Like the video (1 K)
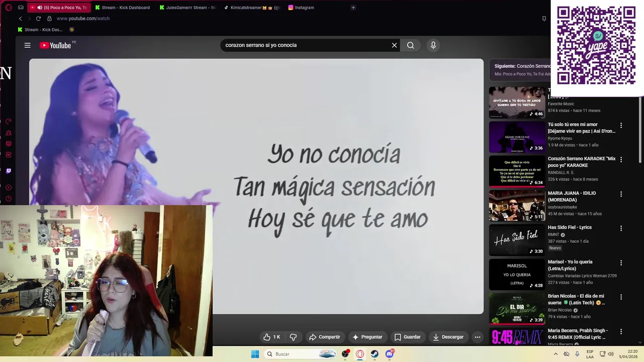This screenshot has width=644, height=362. point(272,337)
